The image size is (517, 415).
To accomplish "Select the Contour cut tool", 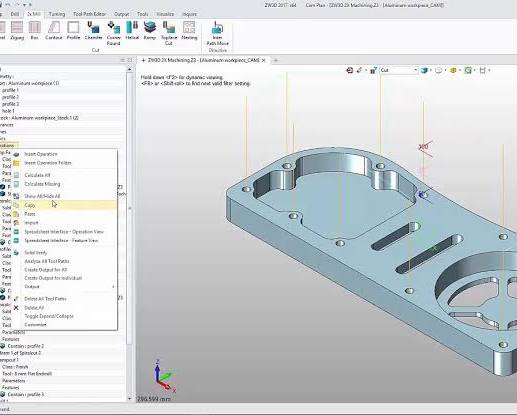I will (53, 31).
